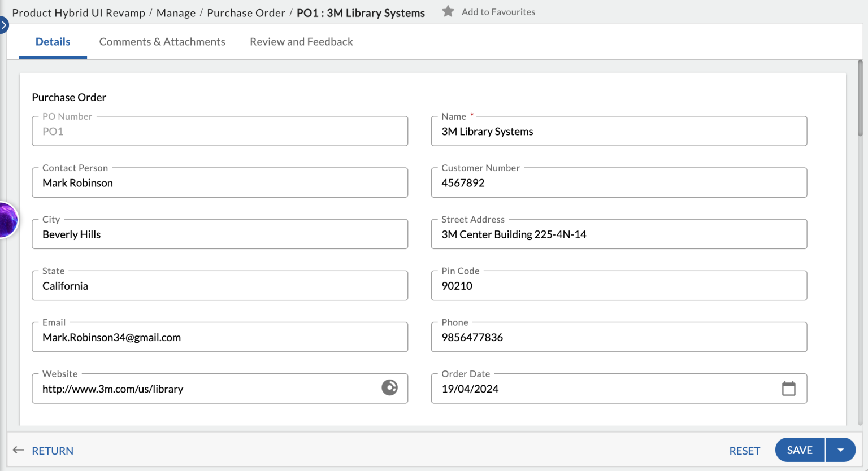
Task: Click the back arrow beside RETURN
Action: click(18, 450)
